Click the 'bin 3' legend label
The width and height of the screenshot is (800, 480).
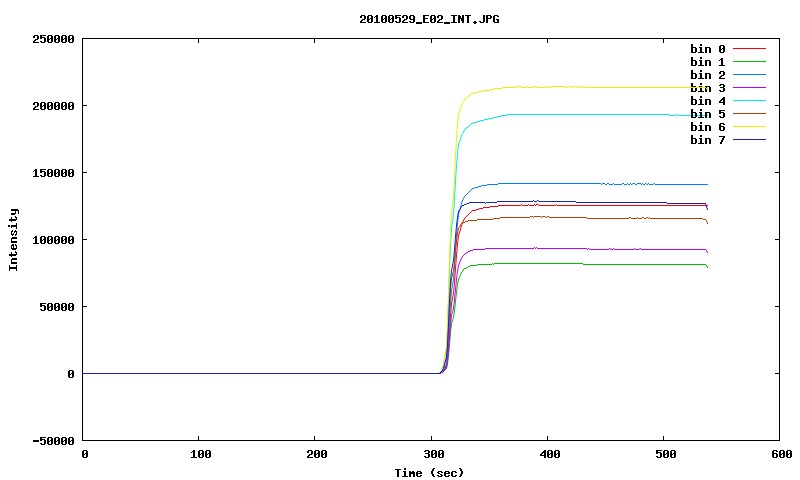tap(708, 88)
